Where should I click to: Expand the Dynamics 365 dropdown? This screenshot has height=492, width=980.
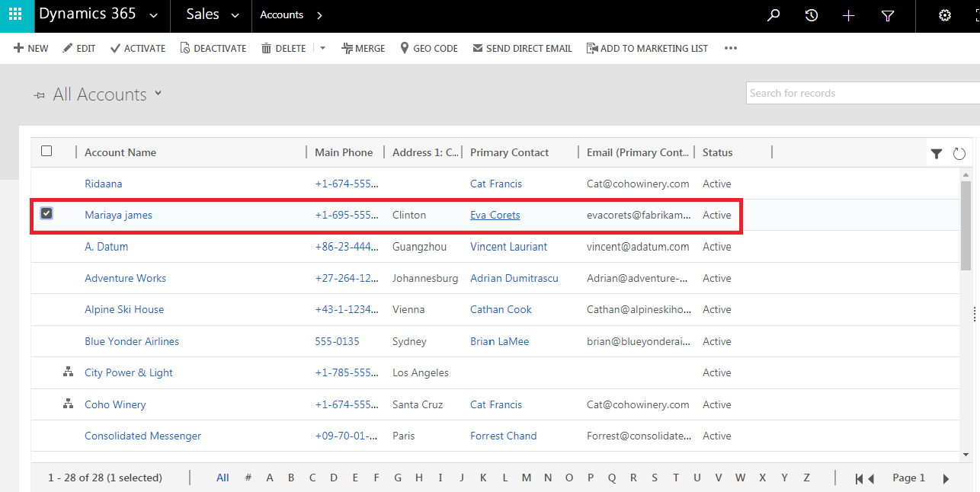tap(154, 15)
